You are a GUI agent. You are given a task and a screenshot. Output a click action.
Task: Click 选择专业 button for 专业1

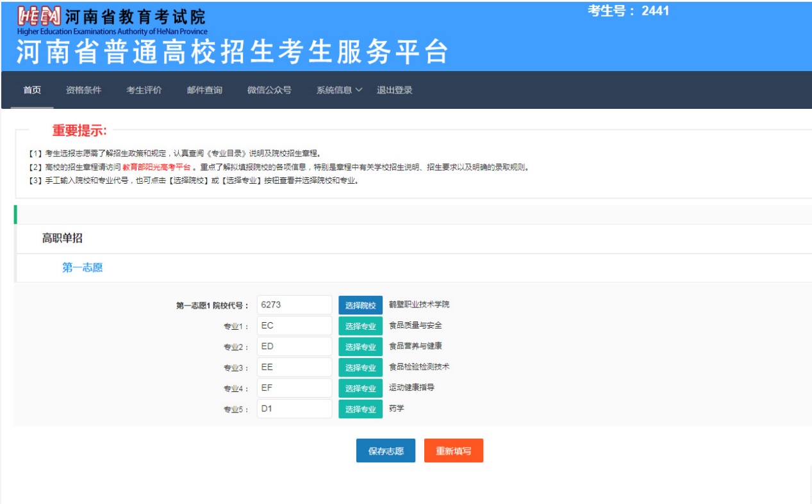[x=360, y=326]
